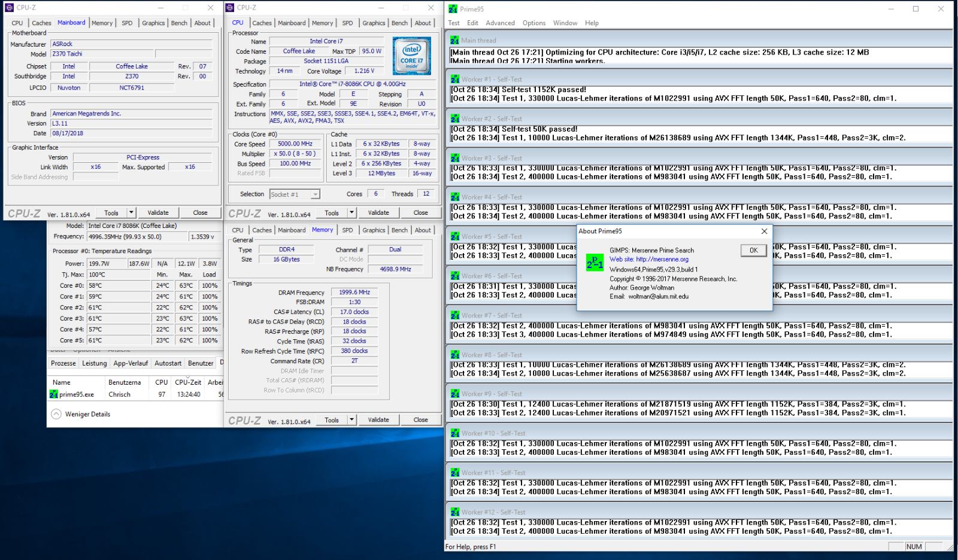Click the Worker #8 Self-Test icon
This screenshot has width=958, height=560.
(x=455, y=355)
